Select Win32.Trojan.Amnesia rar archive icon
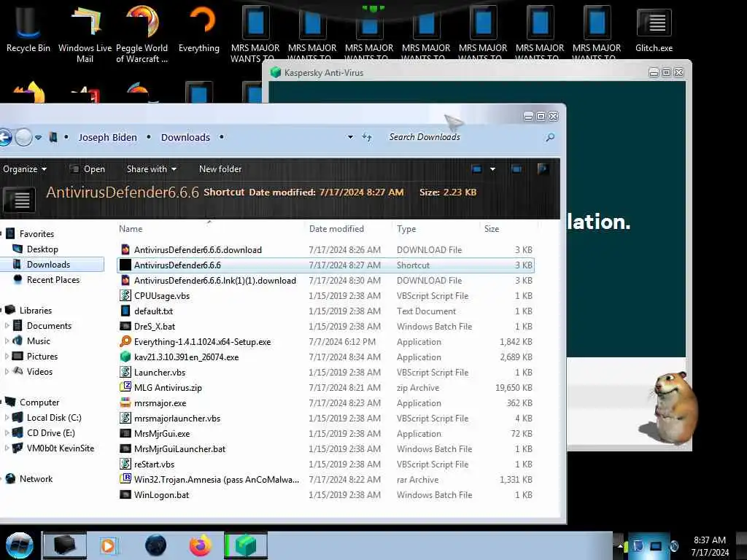747x560 pixels. tap(125, 480)
